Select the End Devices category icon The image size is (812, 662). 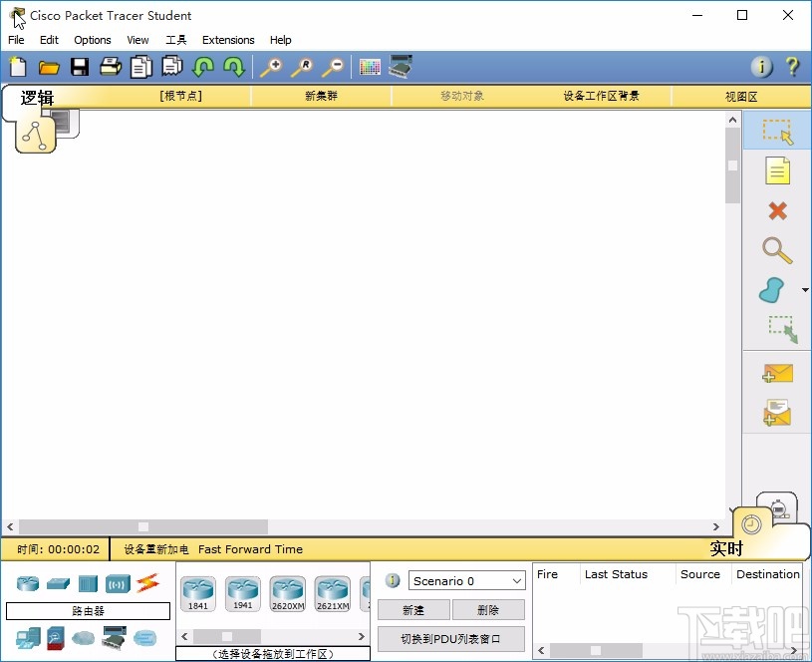coord(28,638)
